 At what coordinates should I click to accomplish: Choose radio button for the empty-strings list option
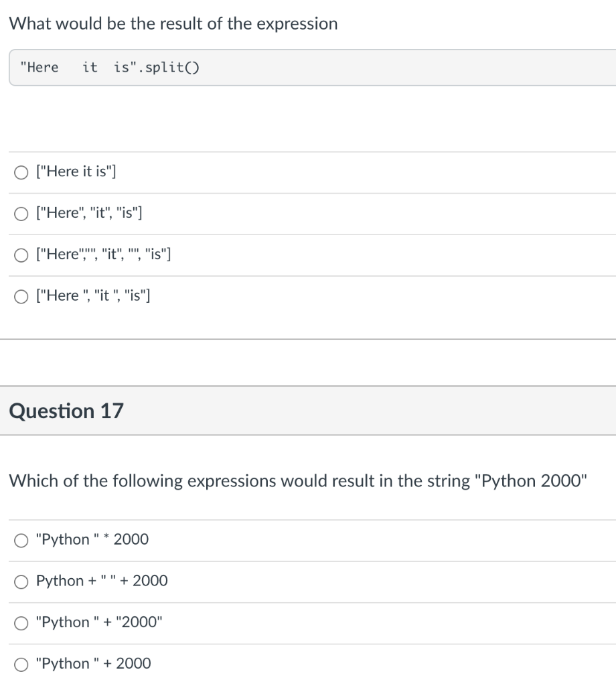[22, 255]
